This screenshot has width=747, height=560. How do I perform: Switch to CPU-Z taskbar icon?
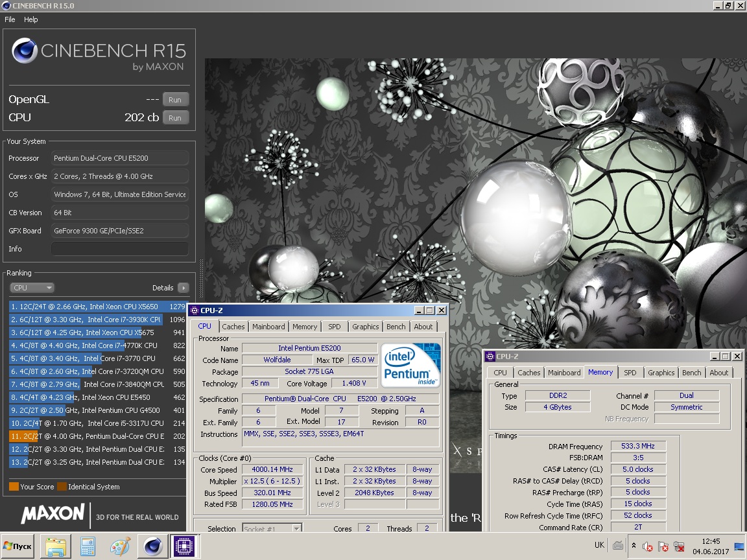[x=185, y=546]
